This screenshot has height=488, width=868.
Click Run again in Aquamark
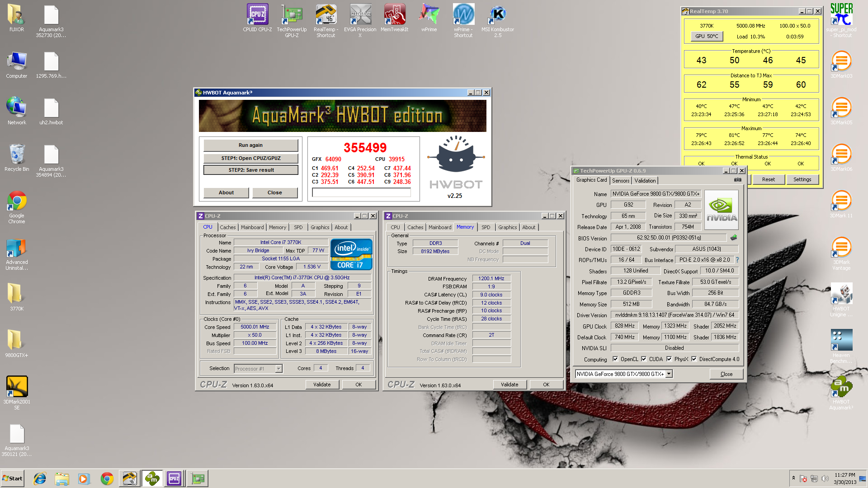coord(250,145)
